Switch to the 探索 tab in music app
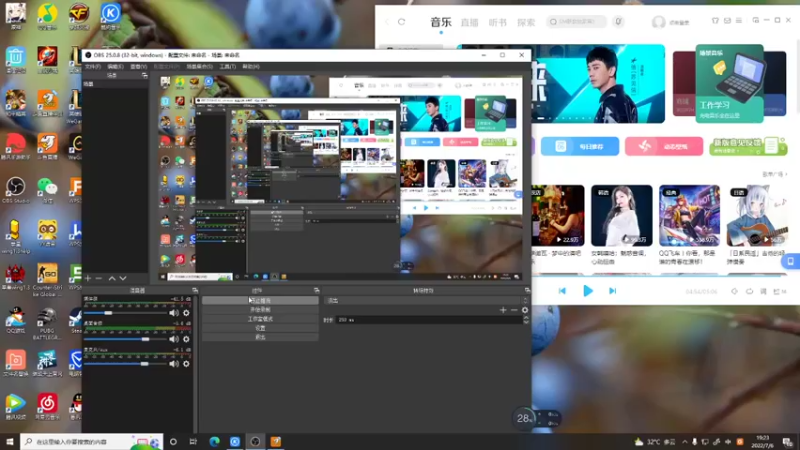The height and width of the screenshot is (450, 800). click(x=526, y=22)
